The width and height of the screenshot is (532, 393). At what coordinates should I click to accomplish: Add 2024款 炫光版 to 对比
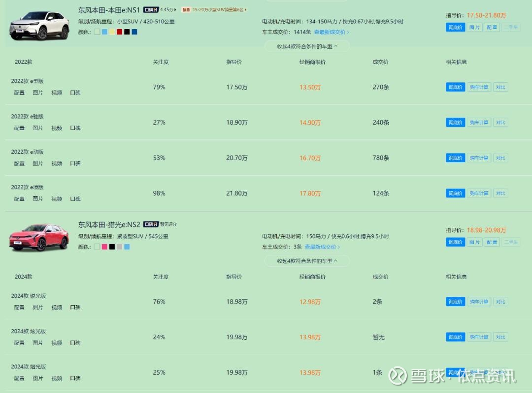(500, 337)
